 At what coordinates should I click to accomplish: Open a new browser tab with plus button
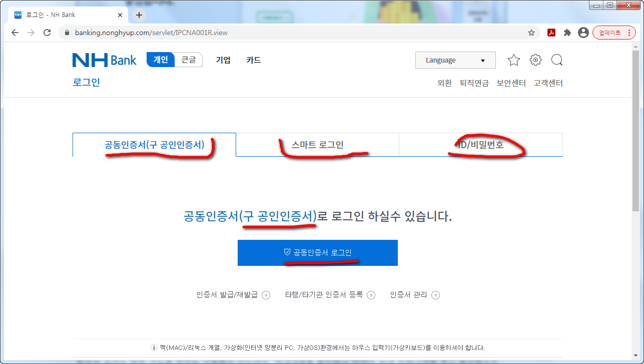point(139,15)
